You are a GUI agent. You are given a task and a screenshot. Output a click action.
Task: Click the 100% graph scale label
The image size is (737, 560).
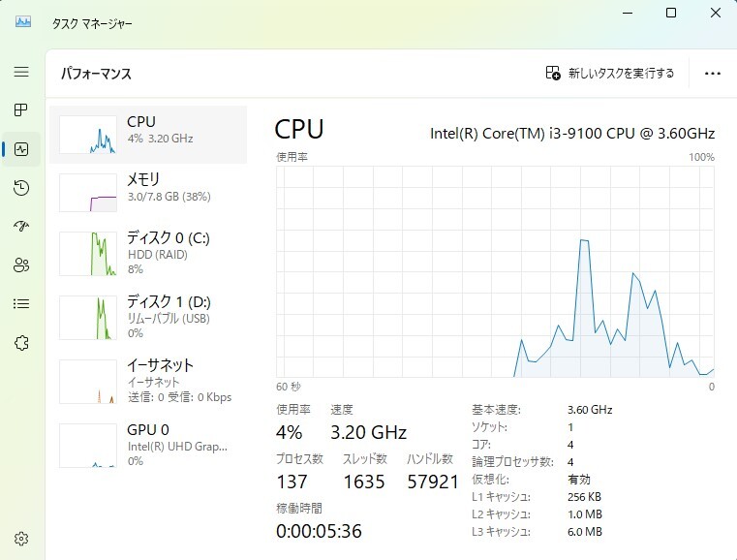pos(702,157)
